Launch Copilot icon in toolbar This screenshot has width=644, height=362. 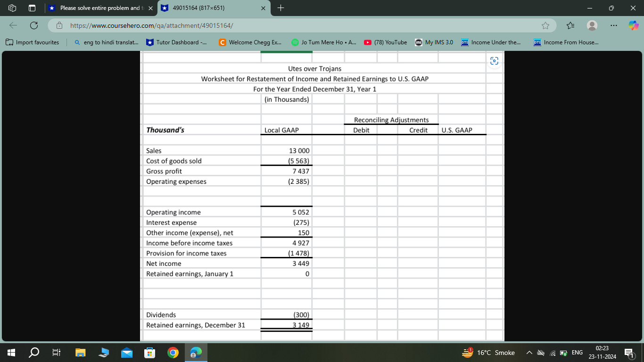633,25
